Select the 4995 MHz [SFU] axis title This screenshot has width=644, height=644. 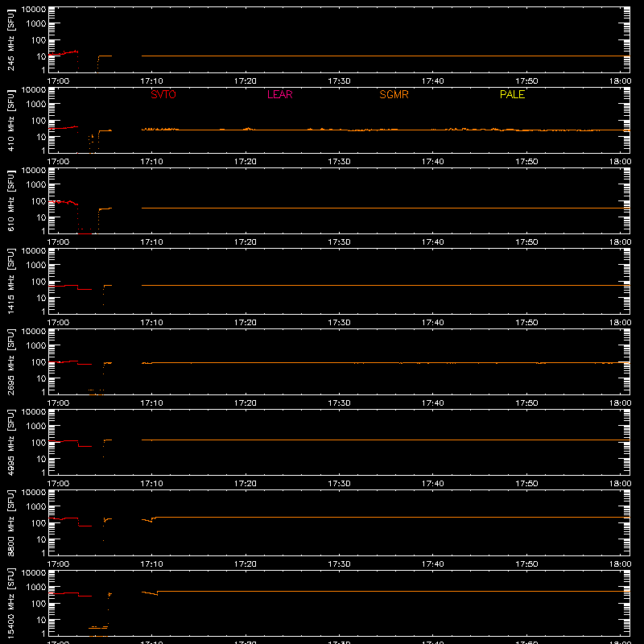point(10,442)
